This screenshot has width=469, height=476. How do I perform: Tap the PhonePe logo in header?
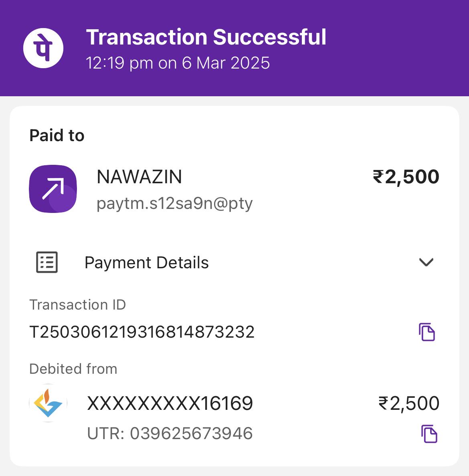[x=43, y=48]
